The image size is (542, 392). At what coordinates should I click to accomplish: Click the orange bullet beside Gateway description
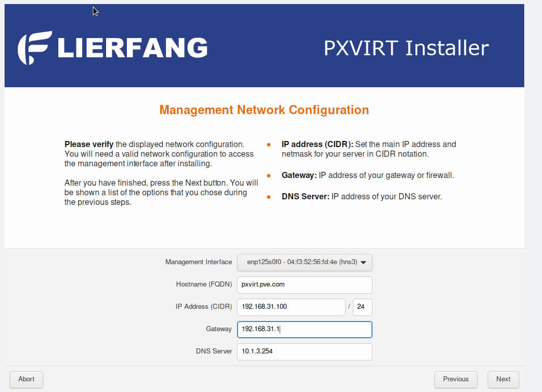click(x=268, y=176)
